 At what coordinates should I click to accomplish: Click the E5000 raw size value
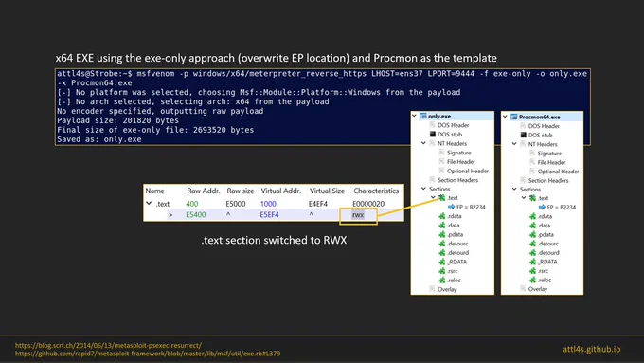point(236,204)
